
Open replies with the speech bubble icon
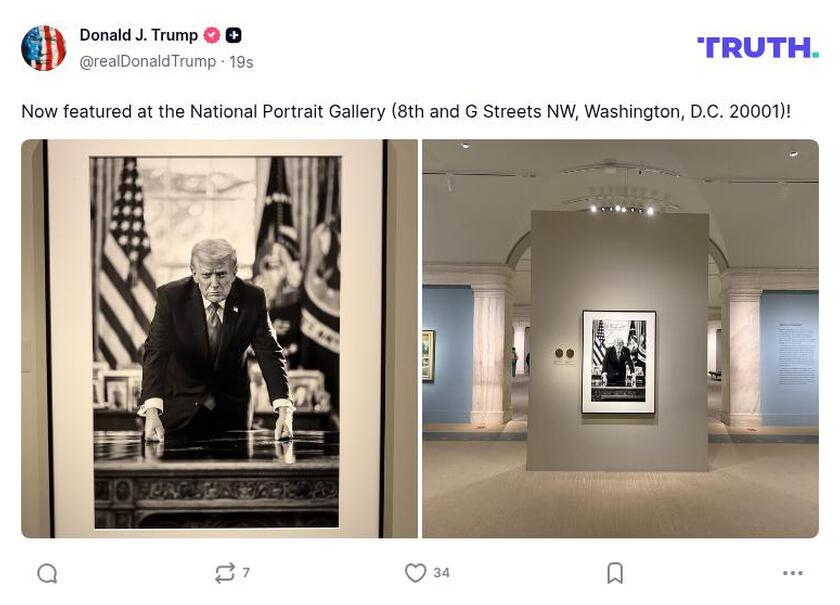(46, 572)
